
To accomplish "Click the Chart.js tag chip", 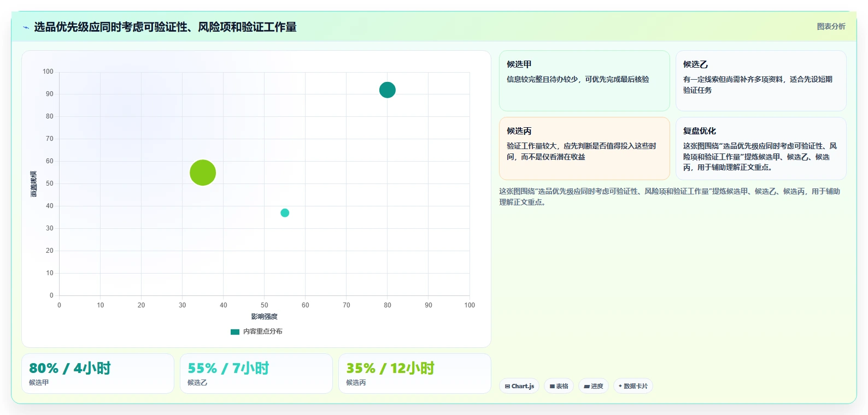I will pyautogui.click(x=519, y=386).
